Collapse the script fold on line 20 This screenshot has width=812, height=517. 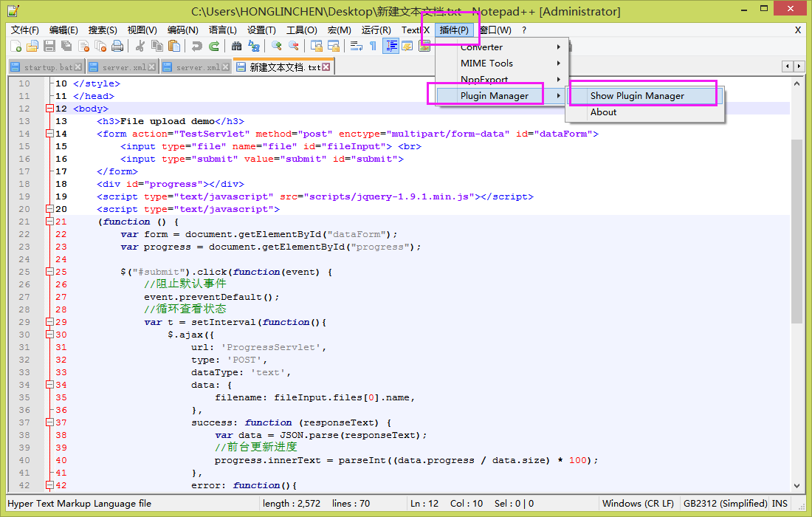pyautogui.click(x=49, y=209)
